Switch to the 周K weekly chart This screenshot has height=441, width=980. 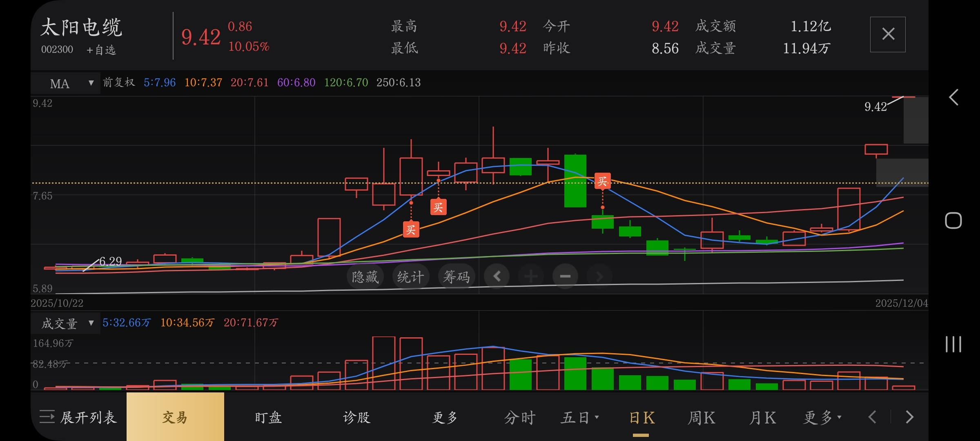[x=701, y=417]
